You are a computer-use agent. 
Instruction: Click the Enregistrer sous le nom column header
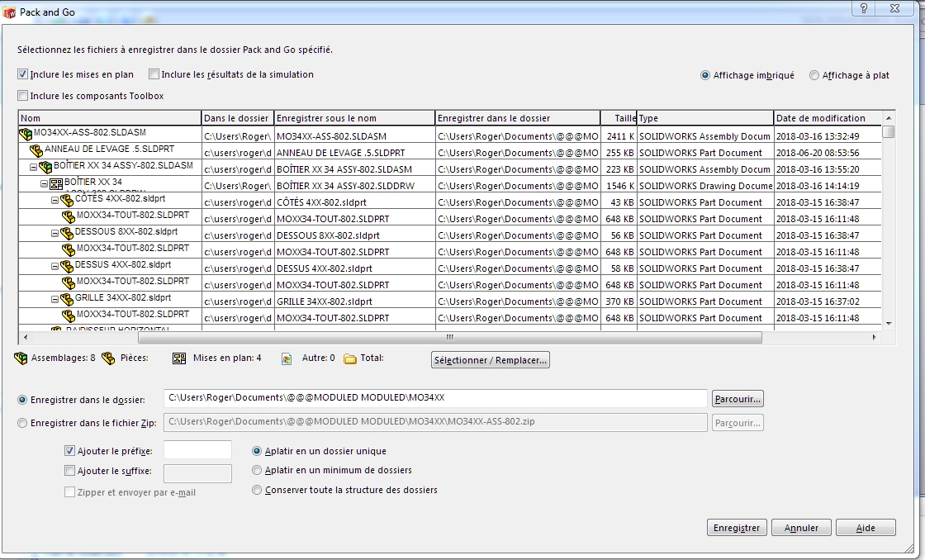pyautogui.click(x=354, y=118)
